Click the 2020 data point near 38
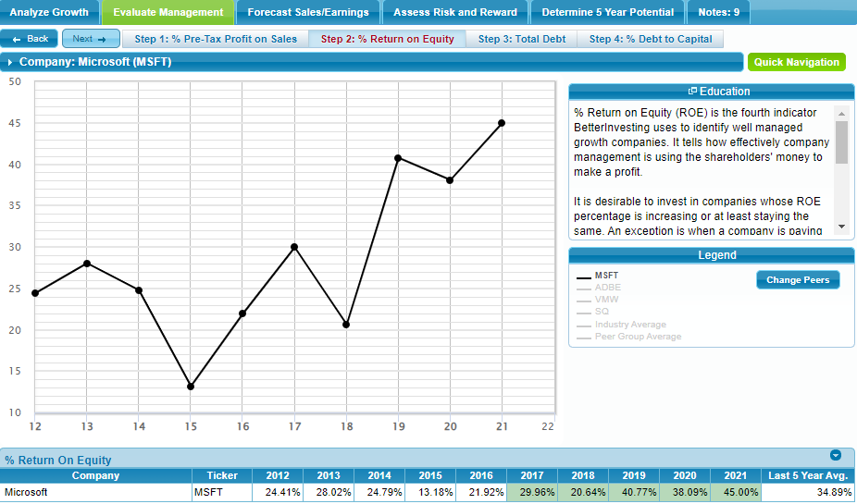The image size is (857, 504). pos(450,180)
